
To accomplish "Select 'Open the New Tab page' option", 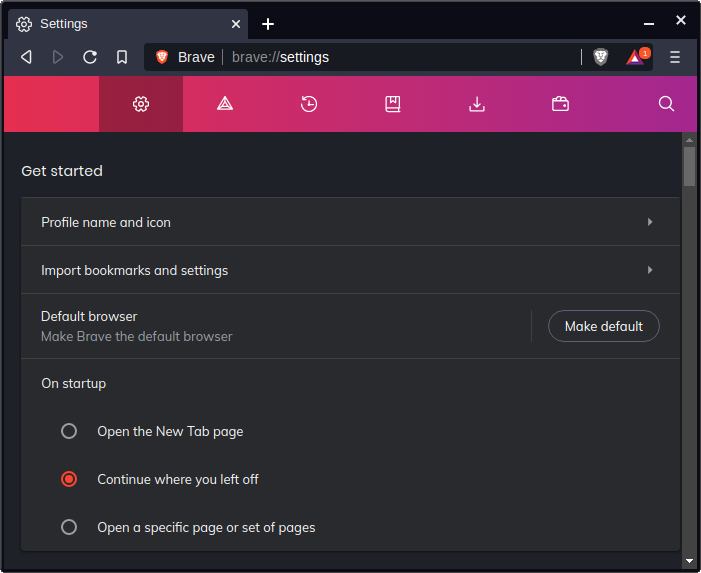I will pos(69,431).
